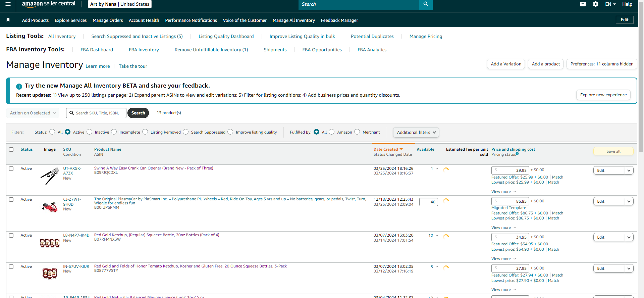Open Voice of the Customer menu item
Viewport: 644px width, 298px height.
[x=245, y=20]
